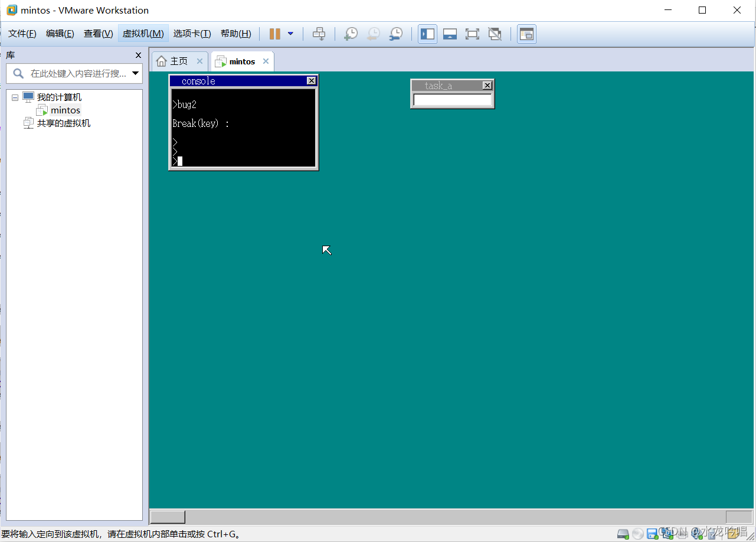Open the 查看(V) menu
The image size is (756, 542).
coord(99,34)
